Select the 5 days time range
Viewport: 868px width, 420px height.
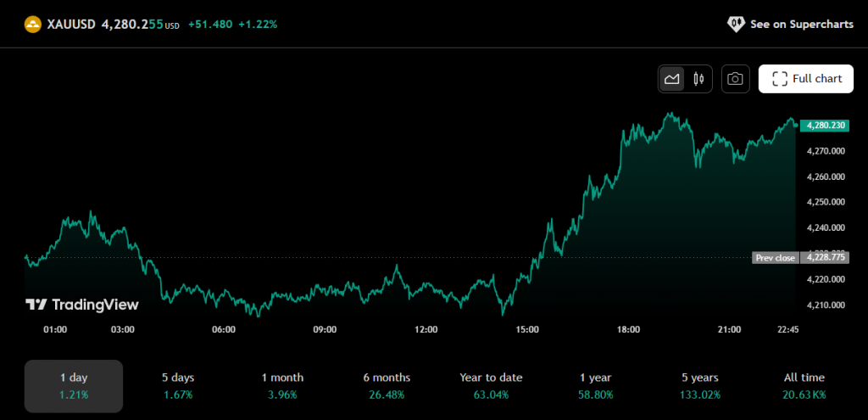[177, 385]
